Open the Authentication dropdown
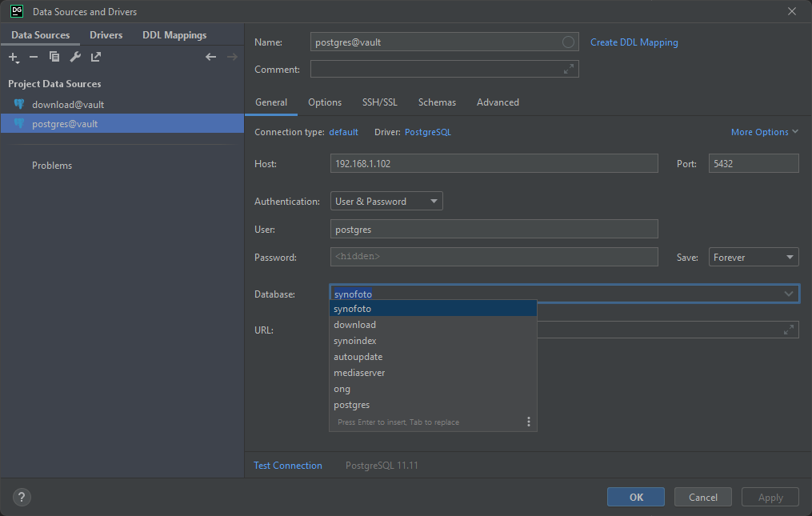The height and width of the screenshot is (516, 812). coord(386,201)
